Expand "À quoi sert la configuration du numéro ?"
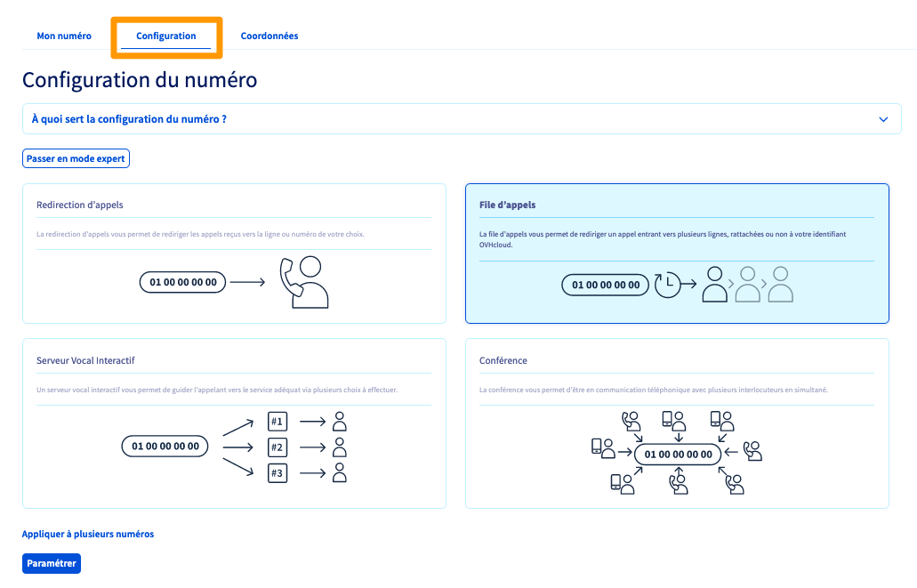Image resolution: width=917 pixels, height=588 pixels. 129,119
